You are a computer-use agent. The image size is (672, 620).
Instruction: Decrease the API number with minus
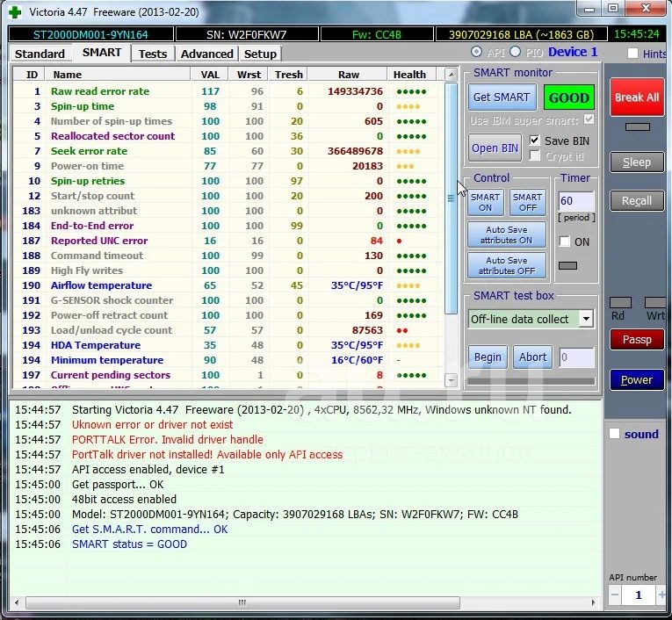pyautogui.click(x=615, y=595)
